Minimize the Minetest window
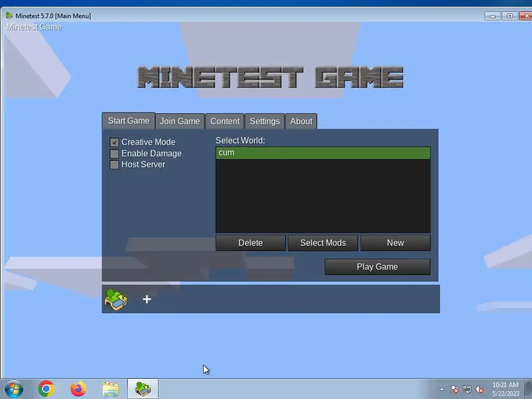Image resolution: width=532 pixels, height=399 pixels. point(493,16)
